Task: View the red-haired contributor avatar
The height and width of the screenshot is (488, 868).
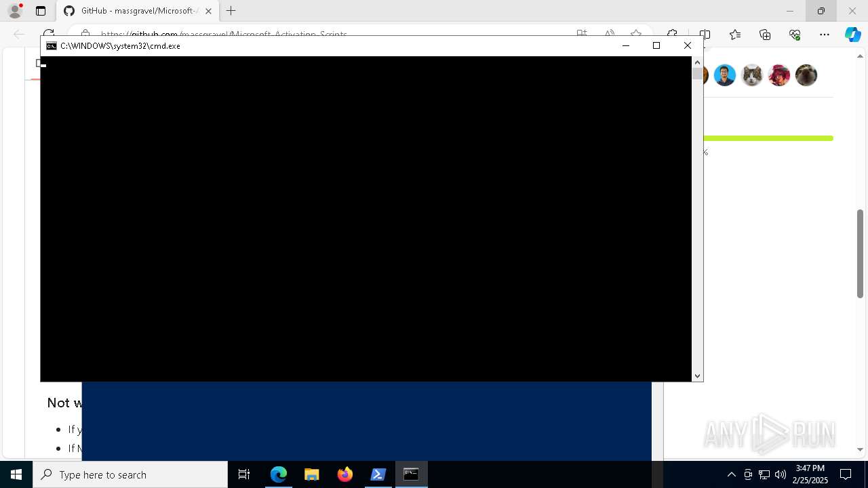Action: point(779,75)
